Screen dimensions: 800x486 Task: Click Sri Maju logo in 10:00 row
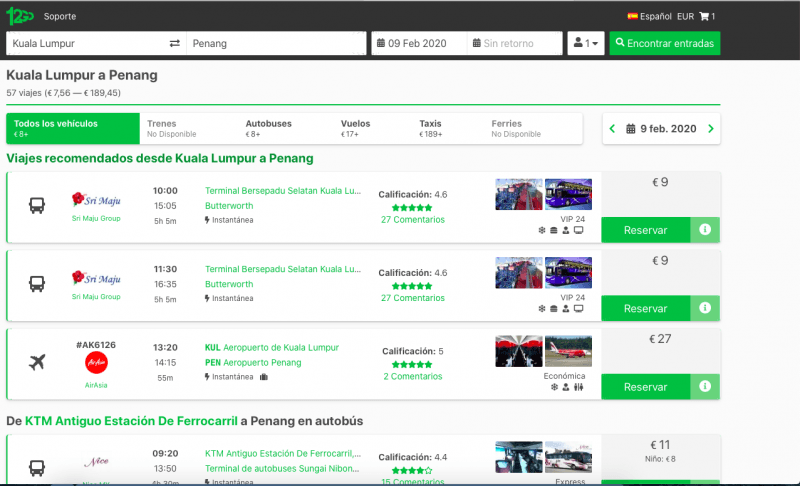click(x=96, y=199)
